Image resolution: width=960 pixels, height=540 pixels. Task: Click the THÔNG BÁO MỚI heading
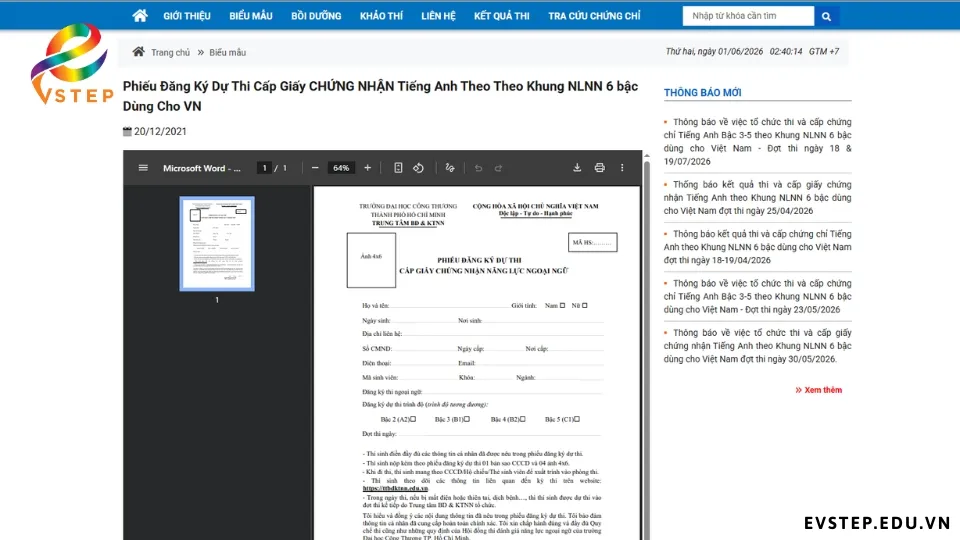click(x=702, y=92)
